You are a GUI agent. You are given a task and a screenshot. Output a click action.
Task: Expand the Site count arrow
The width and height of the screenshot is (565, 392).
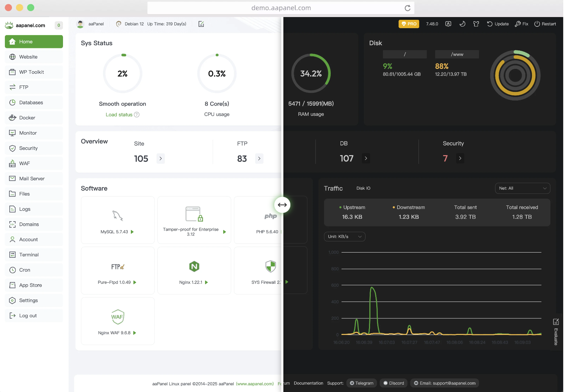pyautogui.click(x=160, y=159)
